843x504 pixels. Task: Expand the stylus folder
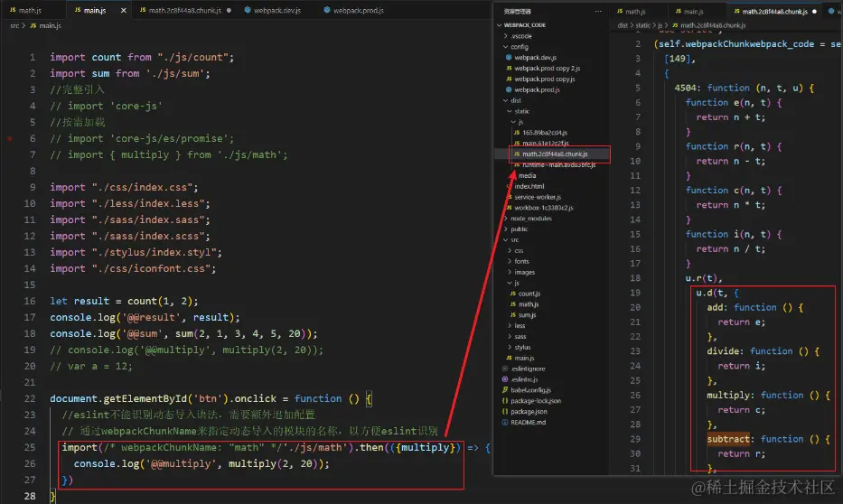[x=509, y=347]
